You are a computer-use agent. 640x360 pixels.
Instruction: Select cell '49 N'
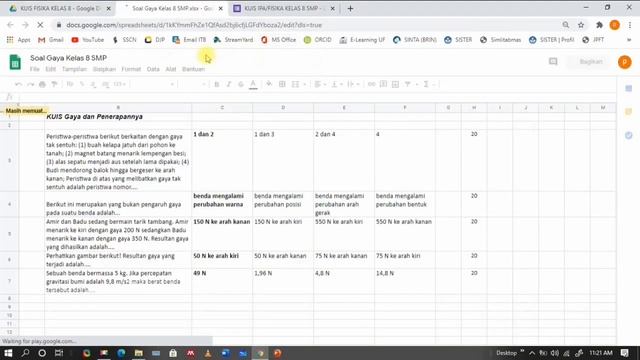pos(222,281)
